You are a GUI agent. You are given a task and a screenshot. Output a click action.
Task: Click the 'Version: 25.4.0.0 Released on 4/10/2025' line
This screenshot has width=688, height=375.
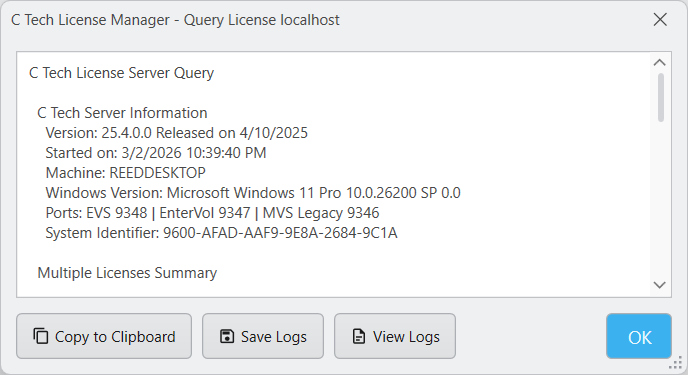177,133
